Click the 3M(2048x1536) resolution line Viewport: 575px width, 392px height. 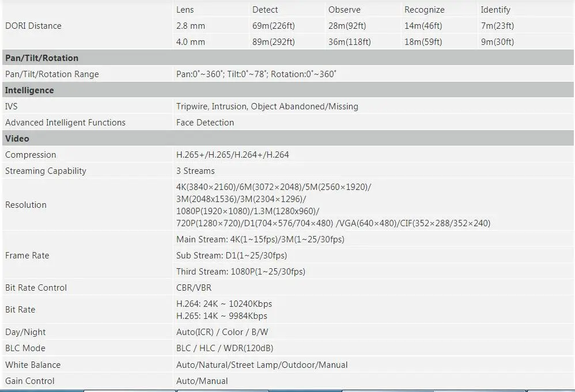(241, 199)
